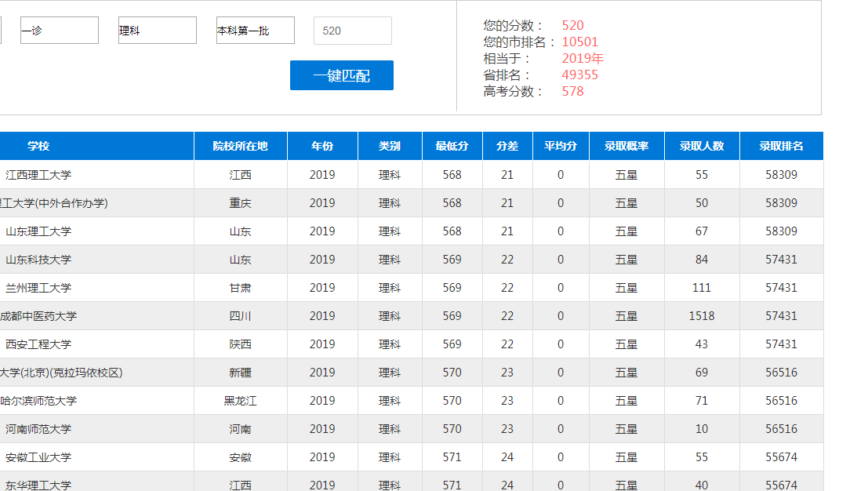Screen dimensions: 868x491
Task: Expand the 本科第一批 batch dropdown
Action: [255, 31]
